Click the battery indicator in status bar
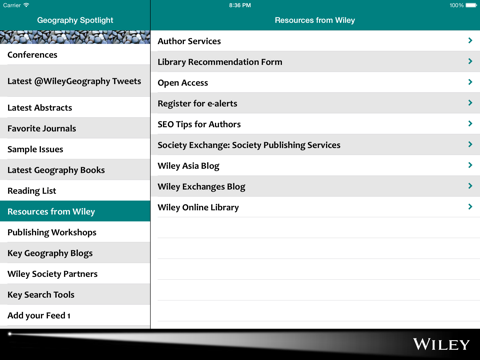Viewport: 480px width, 360px height. pos(471,5)
